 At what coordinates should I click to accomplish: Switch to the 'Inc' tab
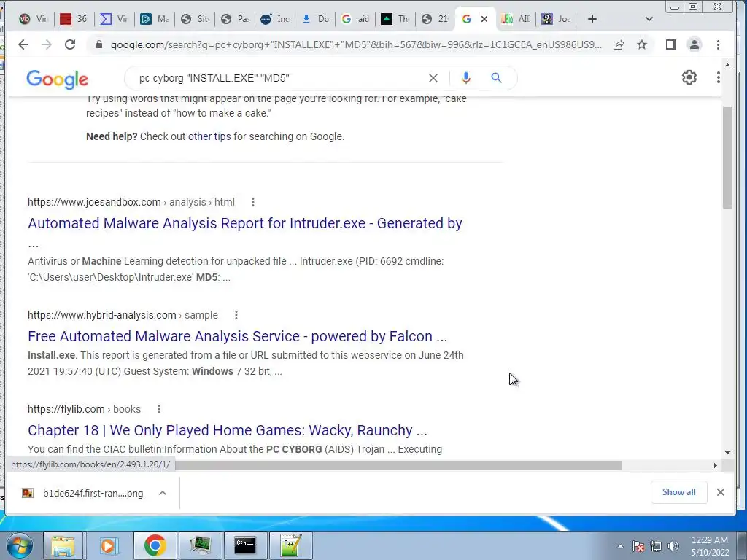click(275, 19)
